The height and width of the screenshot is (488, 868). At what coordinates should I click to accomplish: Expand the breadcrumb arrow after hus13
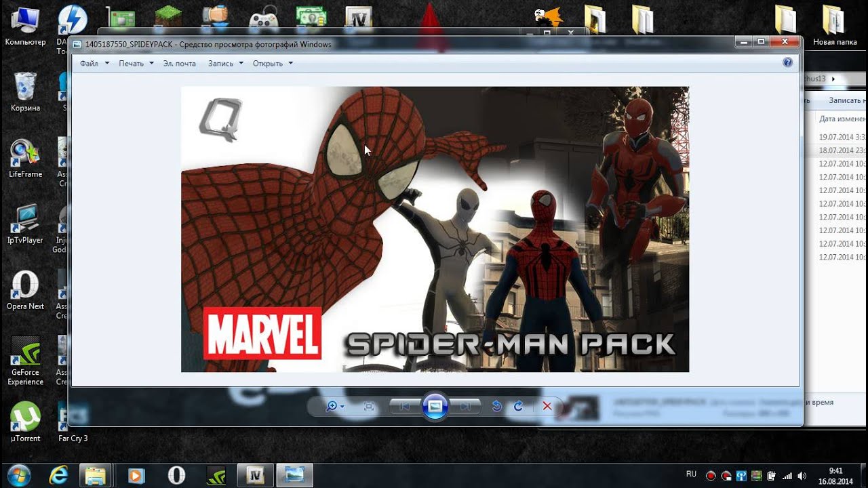point(833,79)
